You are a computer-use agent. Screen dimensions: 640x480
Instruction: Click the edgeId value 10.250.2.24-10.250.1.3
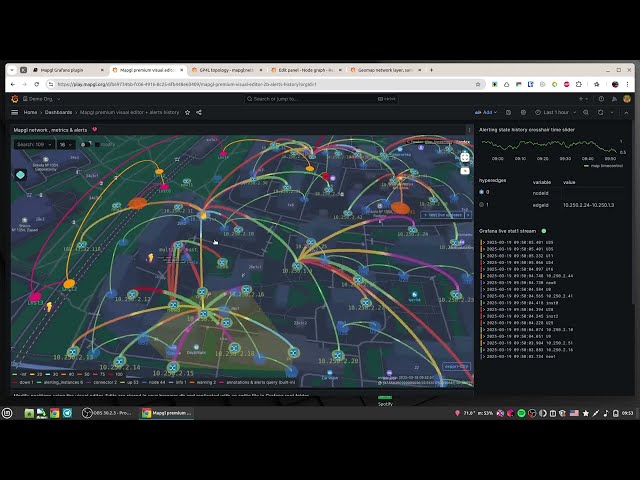point(588,205)
